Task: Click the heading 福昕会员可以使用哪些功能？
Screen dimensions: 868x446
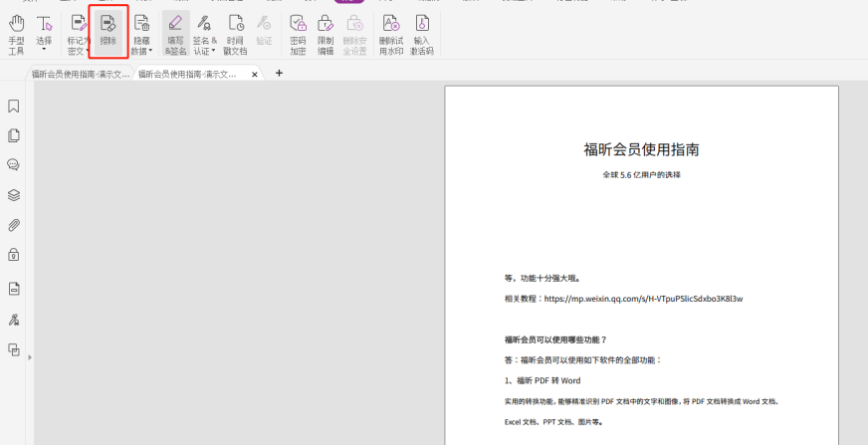Action: point(555,339)
